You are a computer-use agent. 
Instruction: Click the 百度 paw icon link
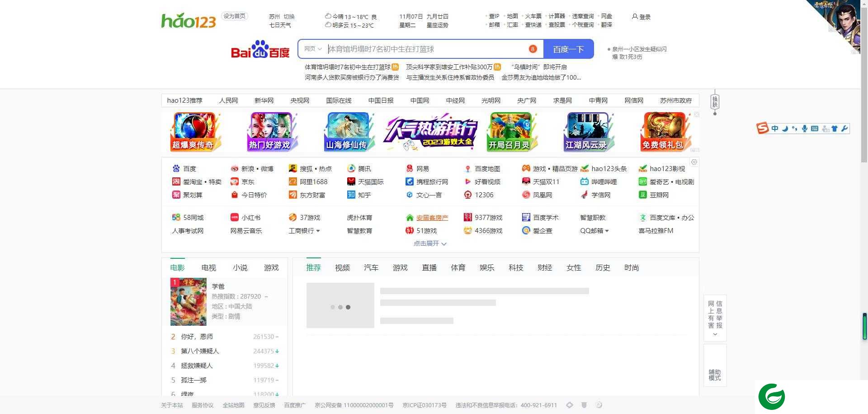176,168
